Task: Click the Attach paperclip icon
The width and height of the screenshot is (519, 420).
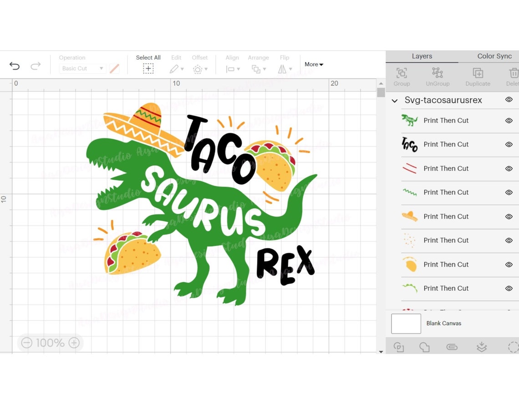Action: 452,347
